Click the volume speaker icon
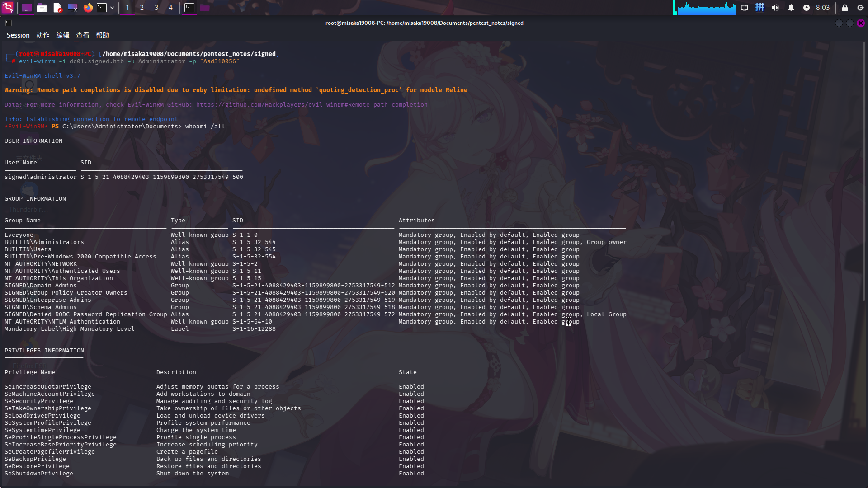 tap(775, 8)
